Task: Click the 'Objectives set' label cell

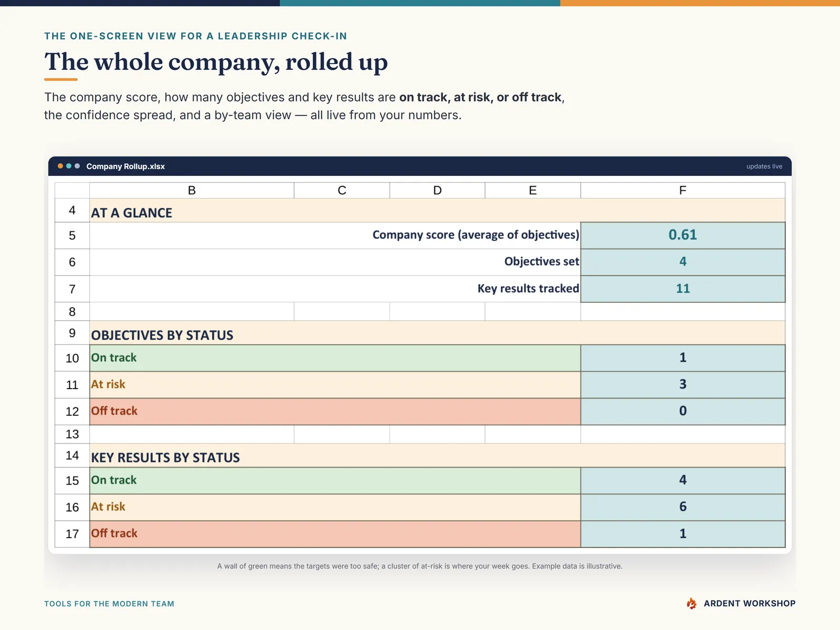Action: pos(335,262)
